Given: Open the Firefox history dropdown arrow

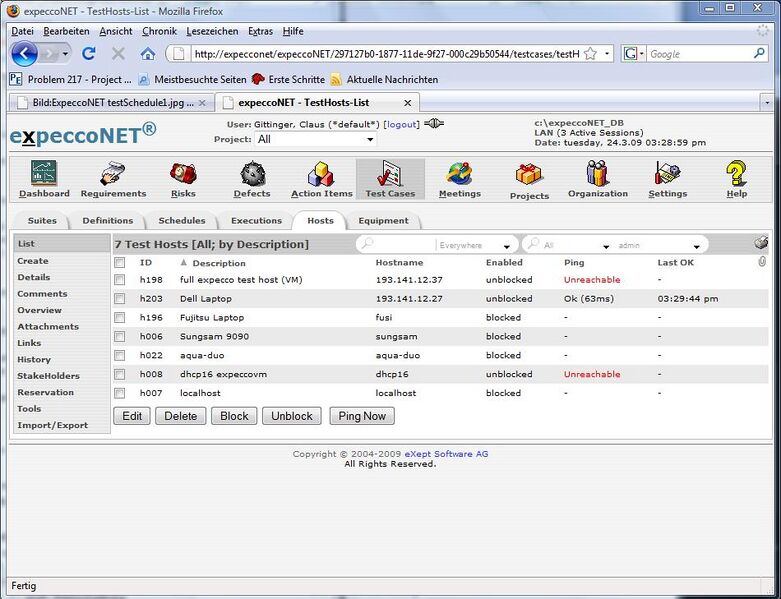Looking at the screenshot, I should [65, 54].
